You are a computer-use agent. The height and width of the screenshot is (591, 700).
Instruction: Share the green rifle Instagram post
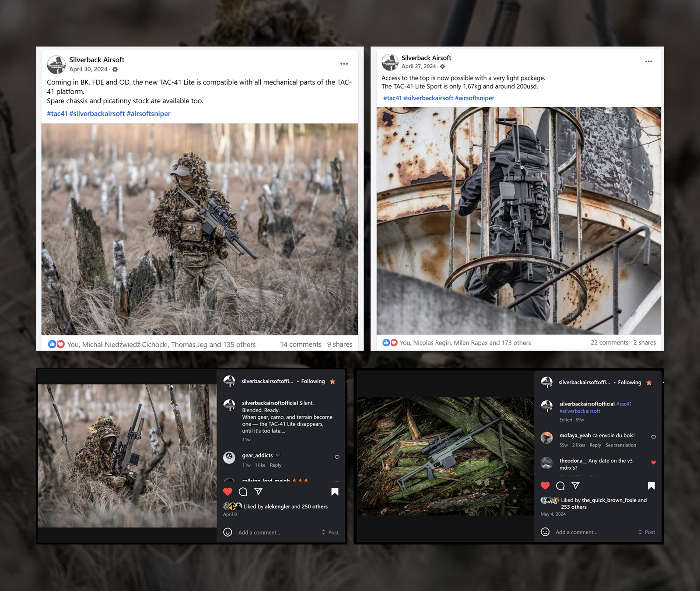click(x=575, y=485)
